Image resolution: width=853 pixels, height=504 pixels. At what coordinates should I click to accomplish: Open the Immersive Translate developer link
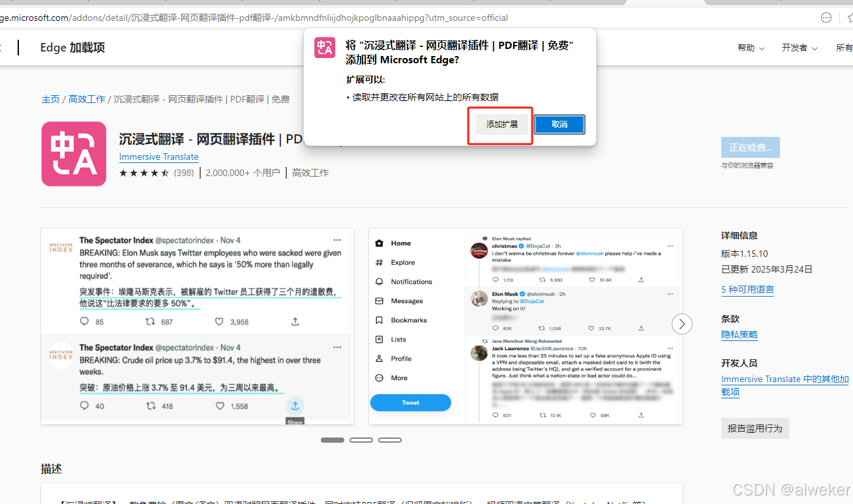click(158, 157)
